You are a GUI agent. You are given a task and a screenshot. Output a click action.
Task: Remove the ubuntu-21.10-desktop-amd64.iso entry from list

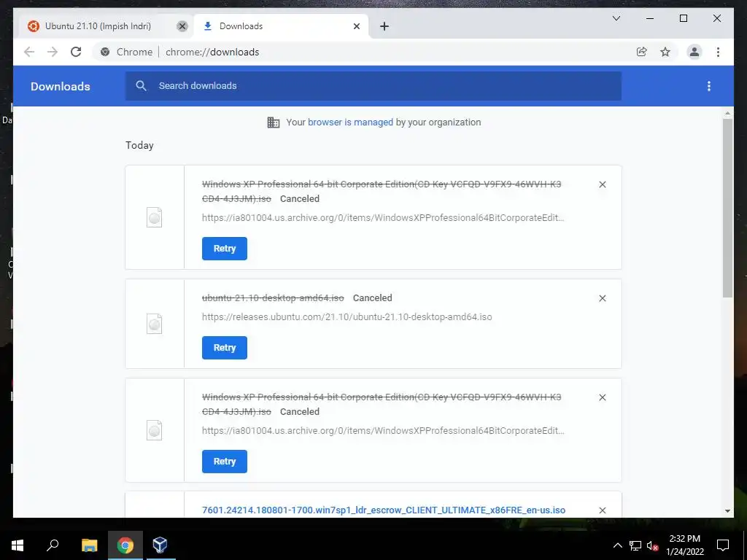[x=602, y=298]
